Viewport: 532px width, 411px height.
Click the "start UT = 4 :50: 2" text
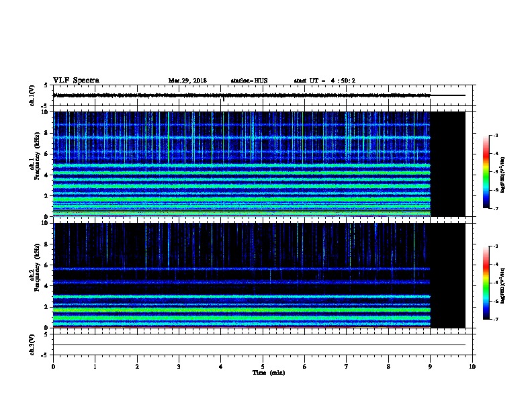pos(324,81)
